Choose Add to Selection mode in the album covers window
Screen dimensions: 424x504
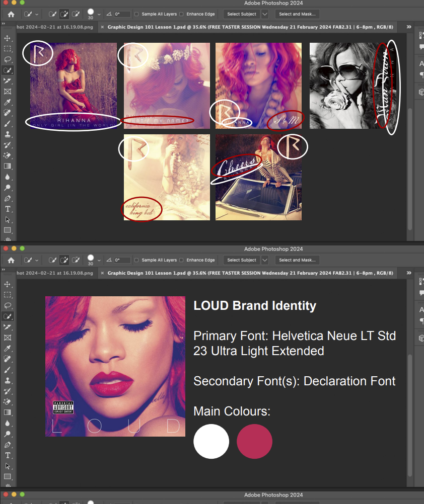pyautogui.click(x=64, y=14)
